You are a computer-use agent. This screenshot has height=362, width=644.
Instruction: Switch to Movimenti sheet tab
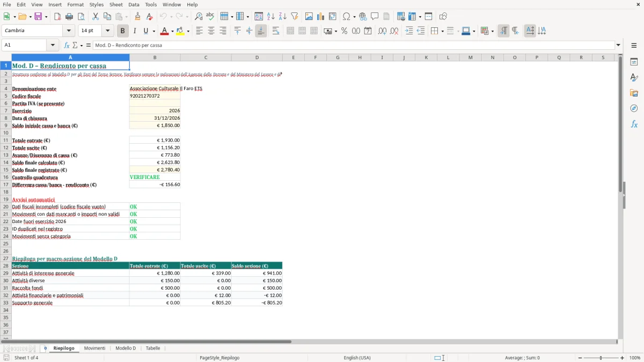tap(94, 348)
